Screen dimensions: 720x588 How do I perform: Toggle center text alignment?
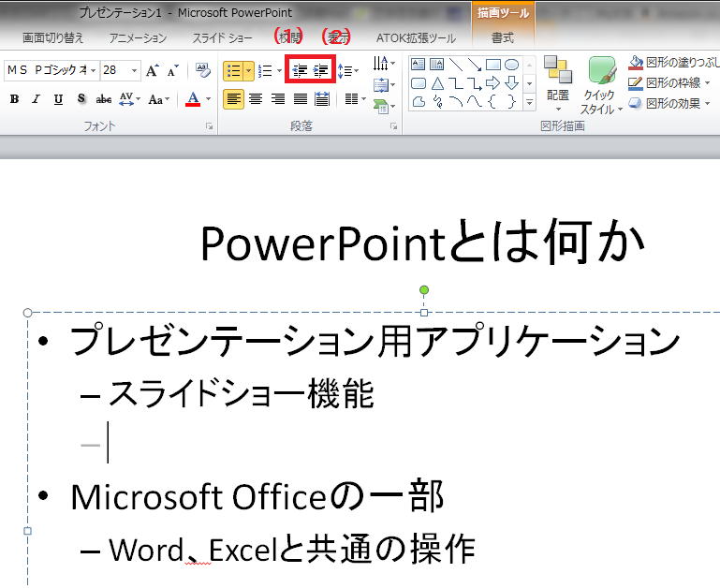tap(256, 98)
